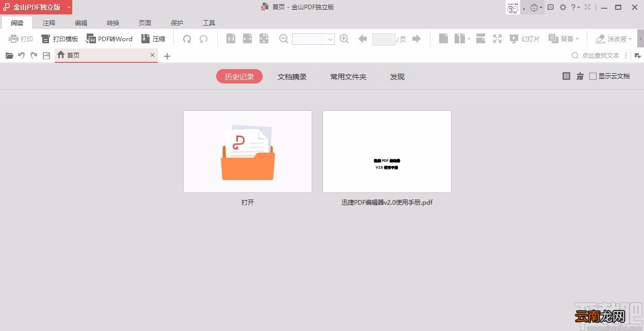Click the undo arrow in quick bar
The height and width of the screenshot is (331, 644).
[22, 56]
